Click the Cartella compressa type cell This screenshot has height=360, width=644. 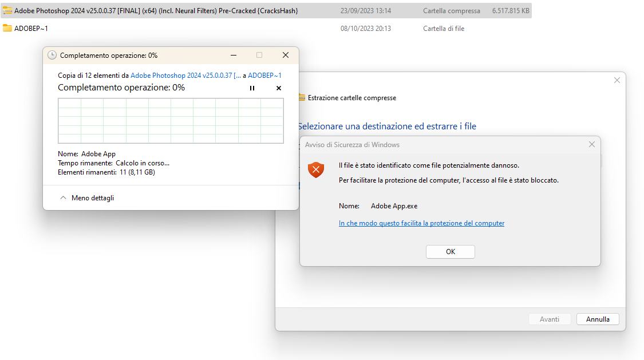click(x=452, y=11)
